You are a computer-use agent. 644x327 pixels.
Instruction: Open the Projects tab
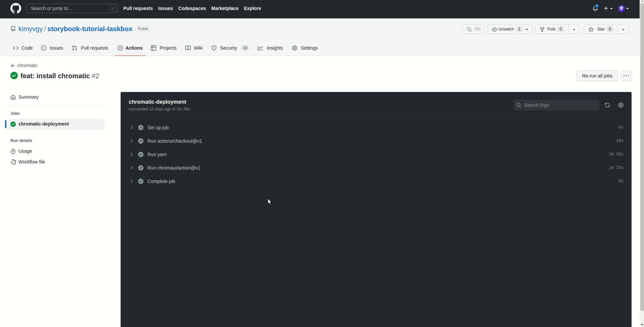[164, 48]
